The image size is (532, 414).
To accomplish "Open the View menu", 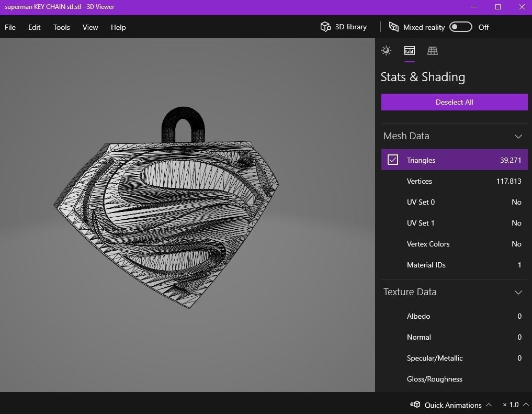I will tap(90, 27).
